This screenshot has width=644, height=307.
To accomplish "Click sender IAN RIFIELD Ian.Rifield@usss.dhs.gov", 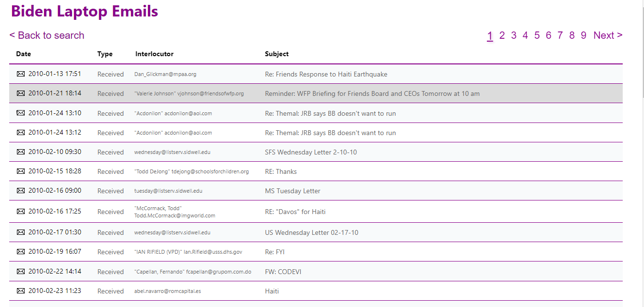I will click(x=189, y=252).
